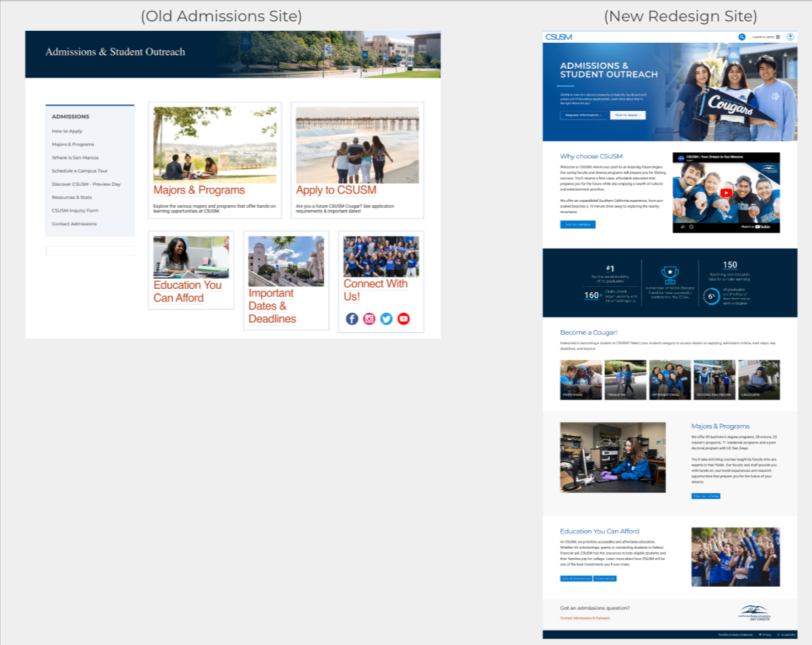Screen dimensions: 812x645
Task: Click the View our catalog button
Action: coord(706,496)
